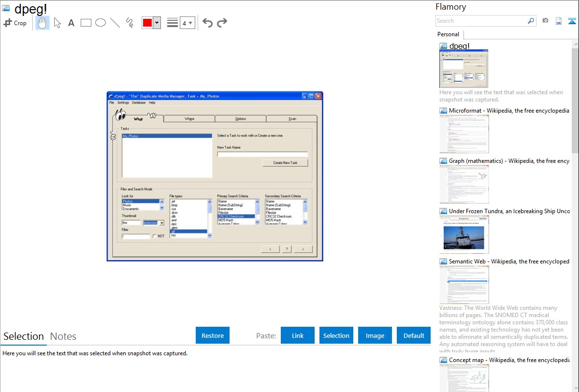The width and height of the screenshot is (579, 392).
Task: Pick the text annotation tool
Action: pos(71,23)
